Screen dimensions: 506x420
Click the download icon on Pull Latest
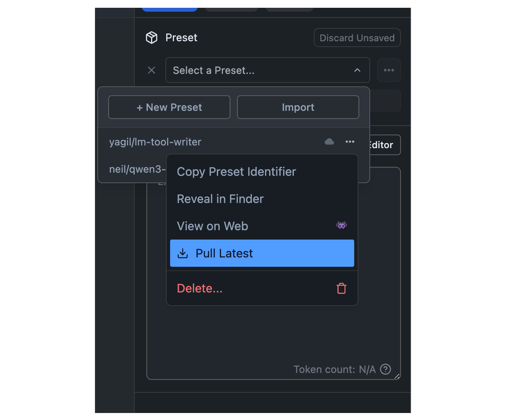tap(183, 254)
